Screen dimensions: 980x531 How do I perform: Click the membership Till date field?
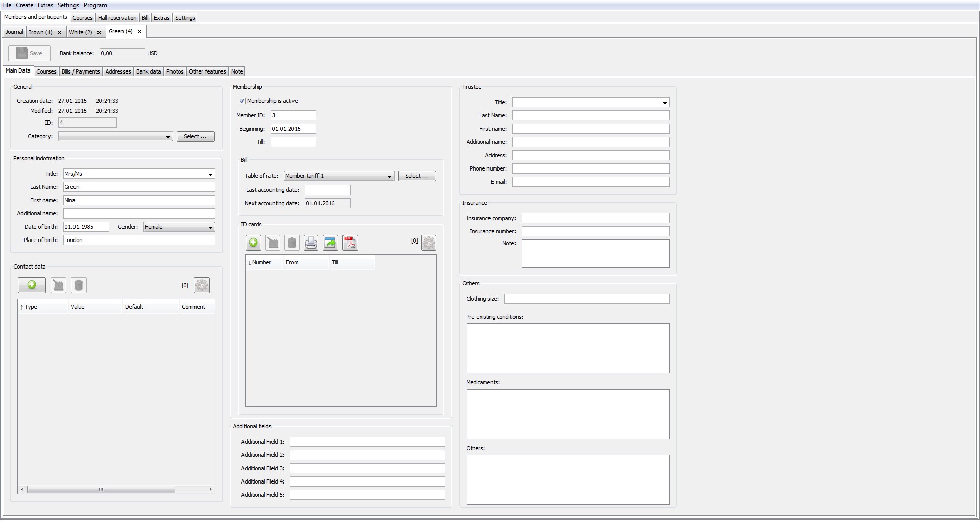coord(293,142)
